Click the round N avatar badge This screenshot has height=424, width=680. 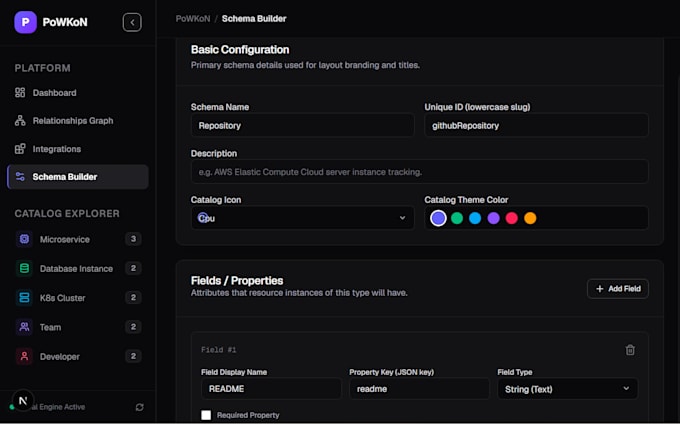[23, 401]
